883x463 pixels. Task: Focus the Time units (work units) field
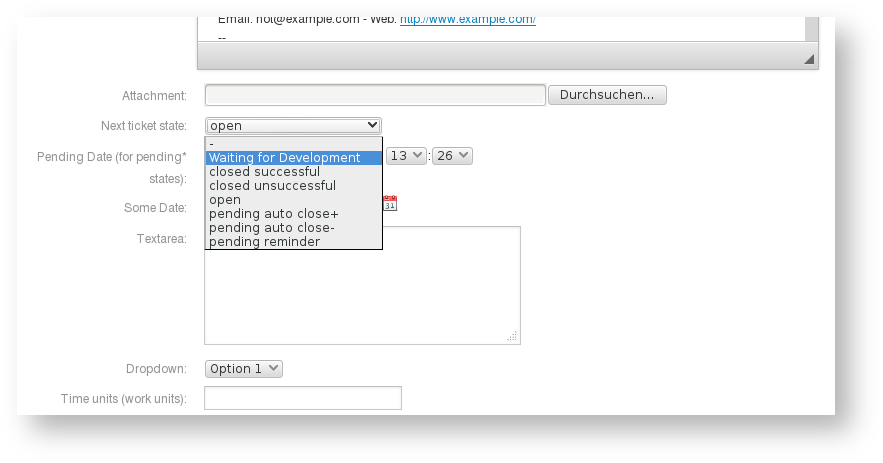coord(302,398)
